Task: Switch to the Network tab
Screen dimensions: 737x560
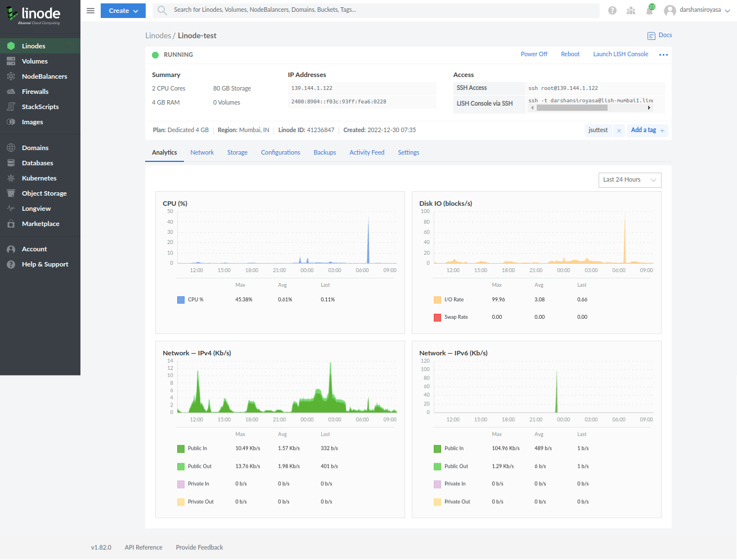Action: [x=202, y=152]
